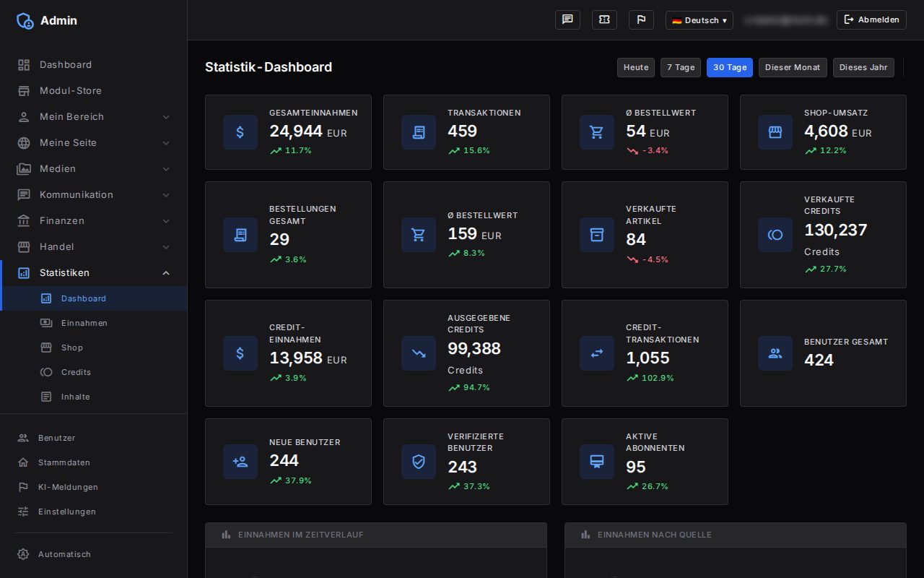The image size is (924, 578).
Task: Switch to Dieses Jahr range
Action: (x=863, y=67)
